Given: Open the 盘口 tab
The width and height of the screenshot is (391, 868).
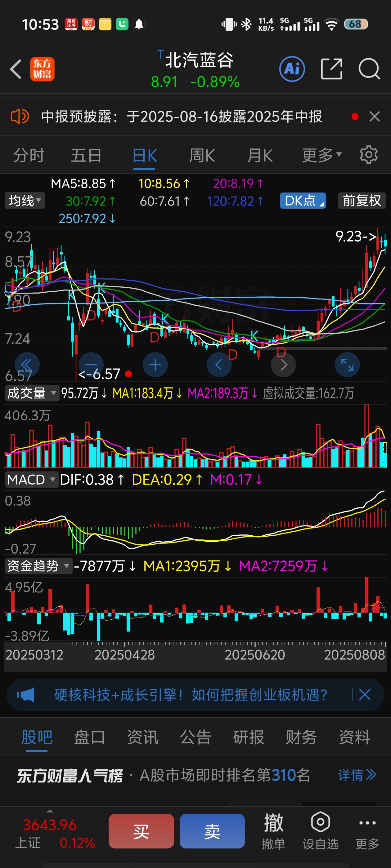Looking at the screenshot, I should 90,737.
